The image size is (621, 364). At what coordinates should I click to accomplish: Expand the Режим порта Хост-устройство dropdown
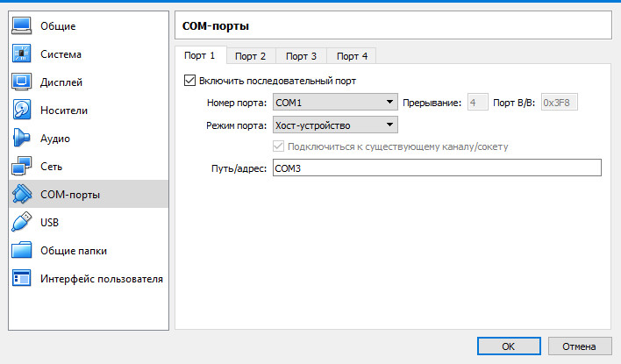point(335,125)
